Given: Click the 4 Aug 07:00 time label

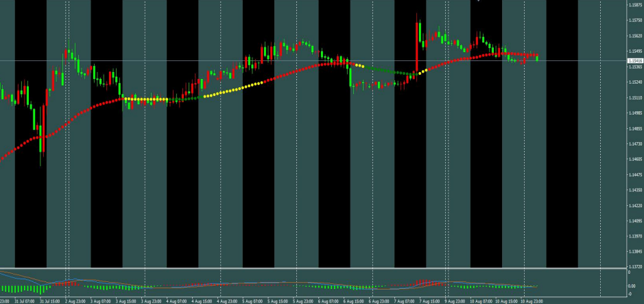Looking at the screenshot, I should pyautogui.click(x=176, y=301).
